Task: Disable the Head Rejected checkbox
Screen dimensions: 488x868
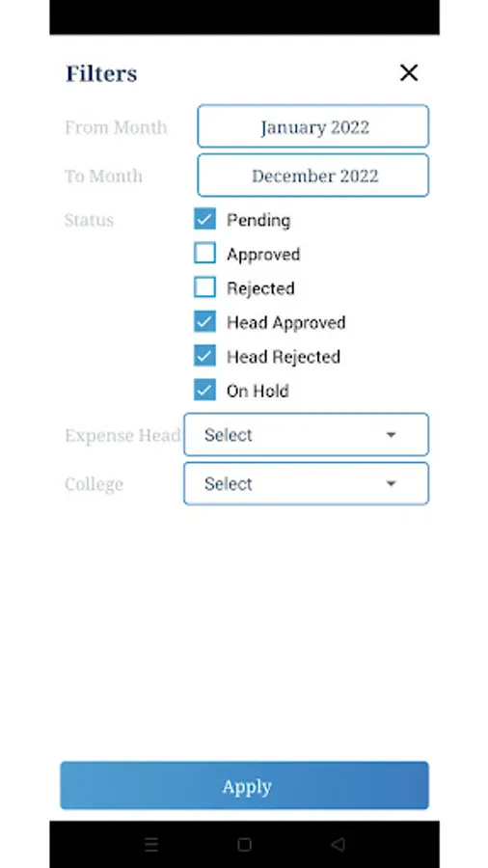Action: (204, 356)
